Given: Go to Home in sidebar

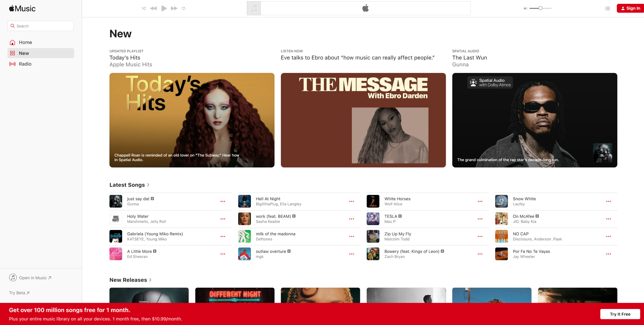Looking at the screenshot, I should tap(41, 42).
